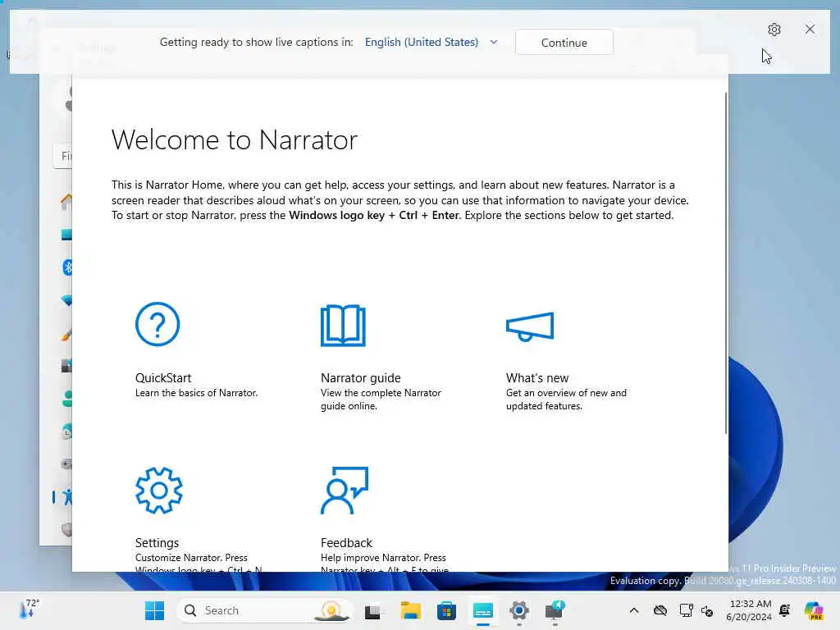
Task: Click 'Get an overview of new and updated features.'
Action: (x=566, y=399)
